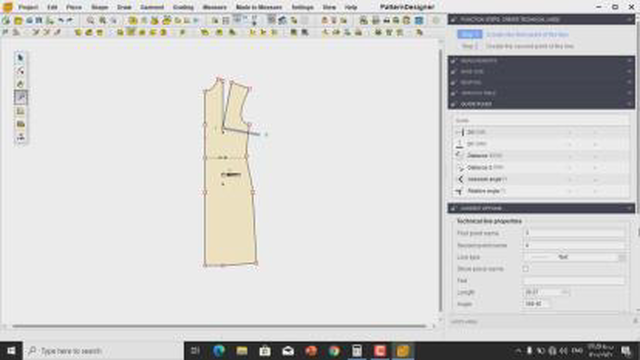The width and height of the screenshot is (640, 360).
Task: Toggle the Show point name checkbox
Action: pos(526,269)
